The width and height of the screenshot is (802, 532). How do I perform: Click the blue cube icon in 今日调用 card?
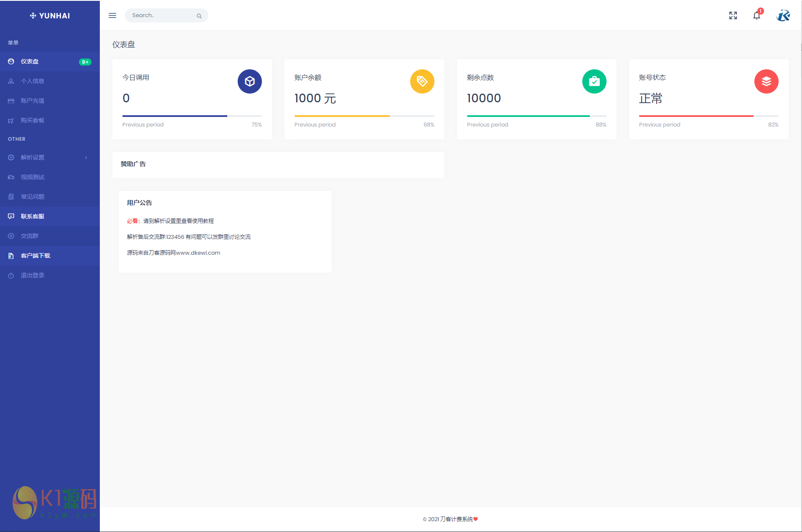[x=250, y=81]
